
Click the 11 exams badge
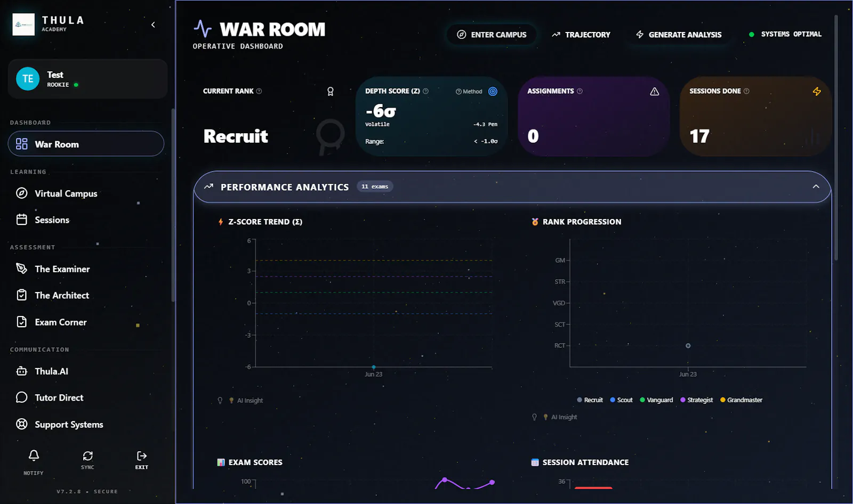click(375, 186)
